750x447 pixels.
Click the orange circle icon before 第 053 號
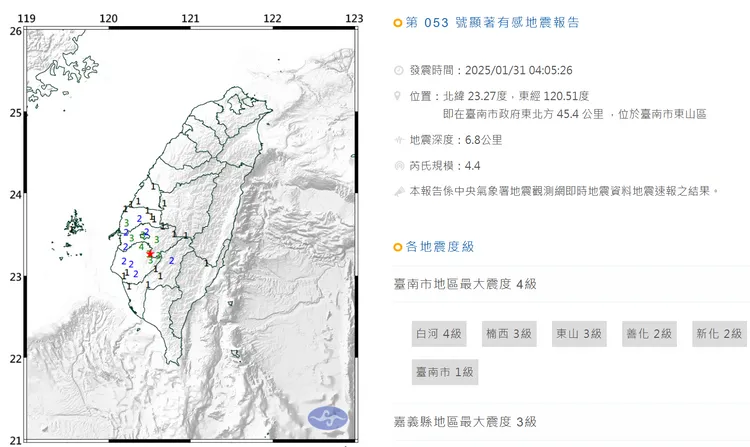[397, 23]
